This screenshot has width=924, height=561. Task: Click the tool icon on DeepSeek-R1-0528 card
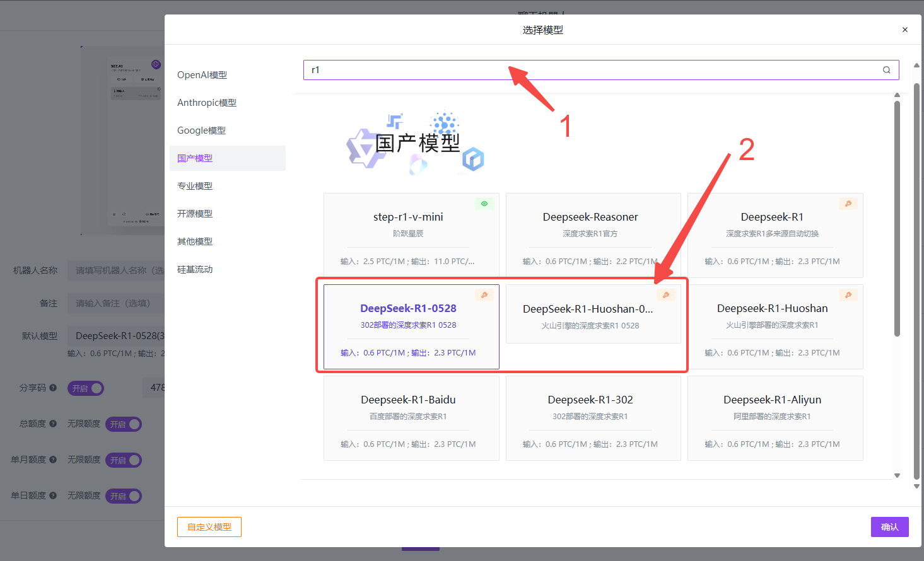[484, 295]
